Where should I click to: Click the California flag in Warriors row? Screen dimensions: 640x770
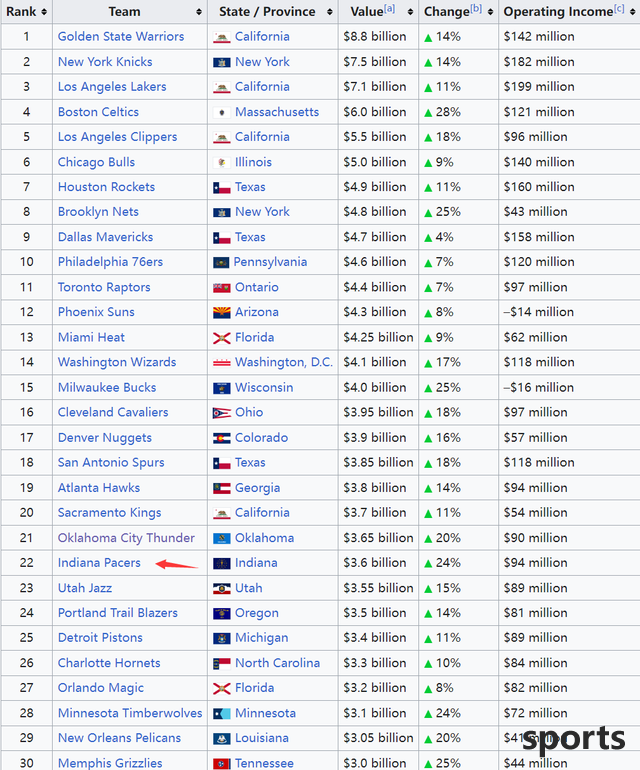click(222, 37)
